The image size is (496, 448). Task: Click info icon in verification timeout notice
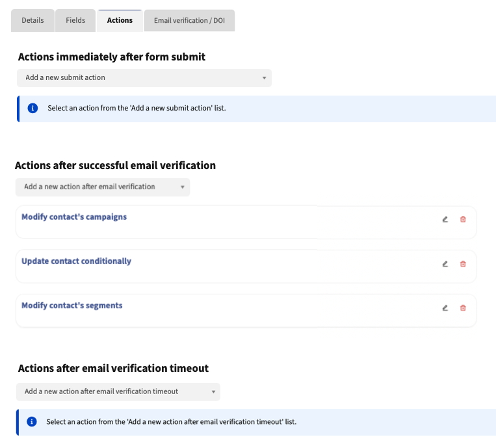(x=31, y=422)
